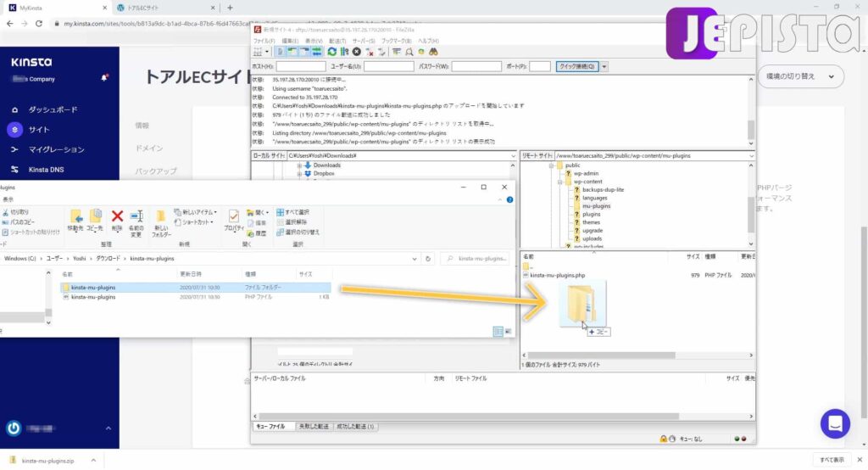Toggle message log display in FileZilla toolbar
This screenshot has height=470, width=868.
tap(280, 52)
